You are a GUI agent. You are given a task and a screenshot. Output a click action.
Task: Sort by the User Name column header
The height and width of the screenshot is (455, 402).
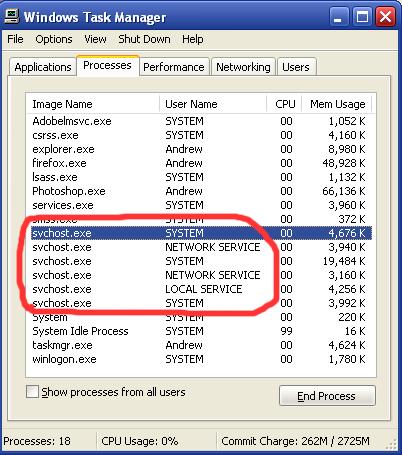[x=213, y=104]
